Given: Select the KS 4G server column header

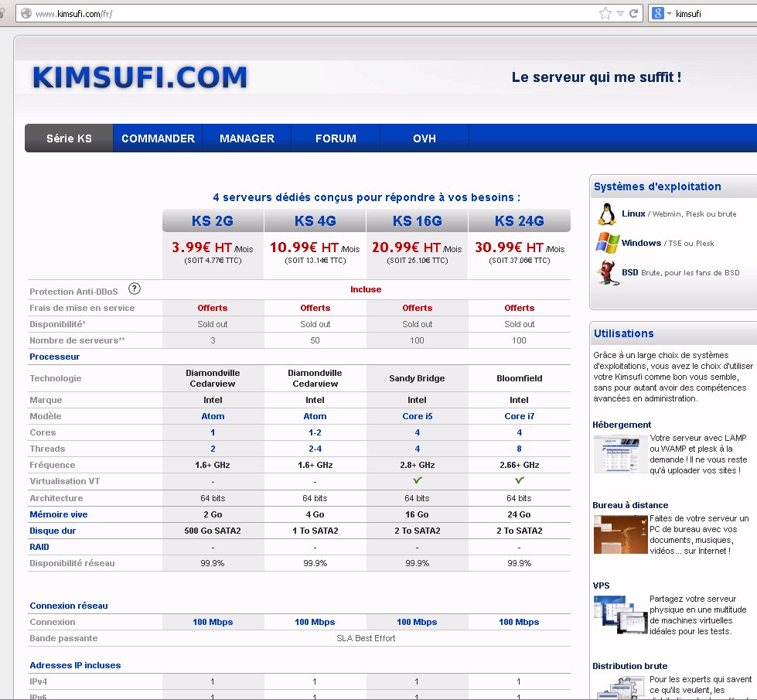Looking at the screenshot, I should pyautogui.click(x=315, y=220).
